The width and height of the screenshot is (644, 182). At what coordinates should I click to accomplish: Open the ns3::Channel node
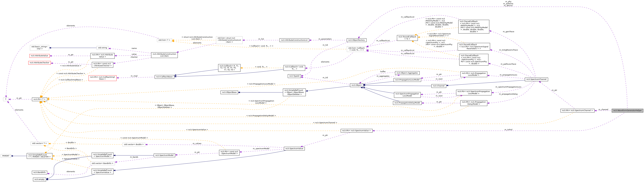[438, 86]
